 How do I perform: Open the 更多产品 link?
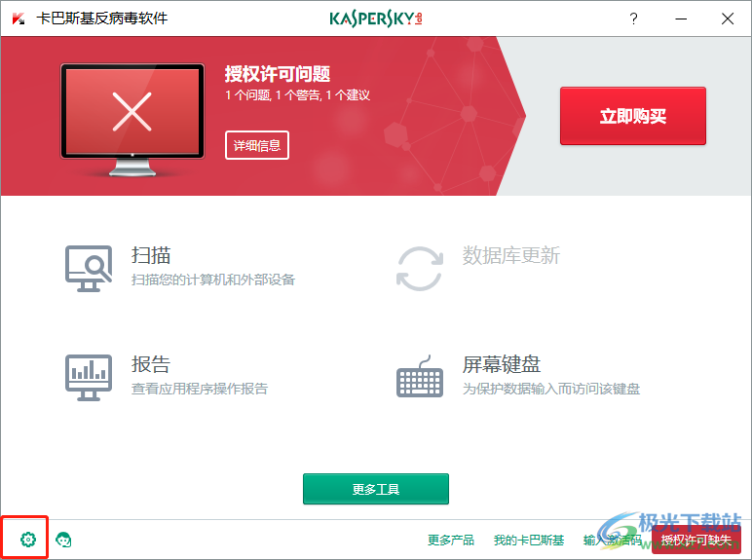451,541
